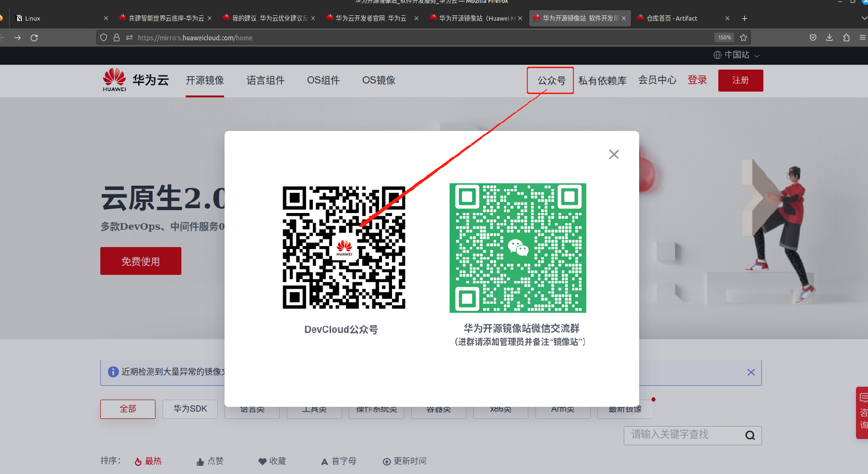Image resolution: width=868 pixels, height=474 pixels.
Task: Switch to 我的建议_华为云优化建议 tab
Action: (269, 18)
